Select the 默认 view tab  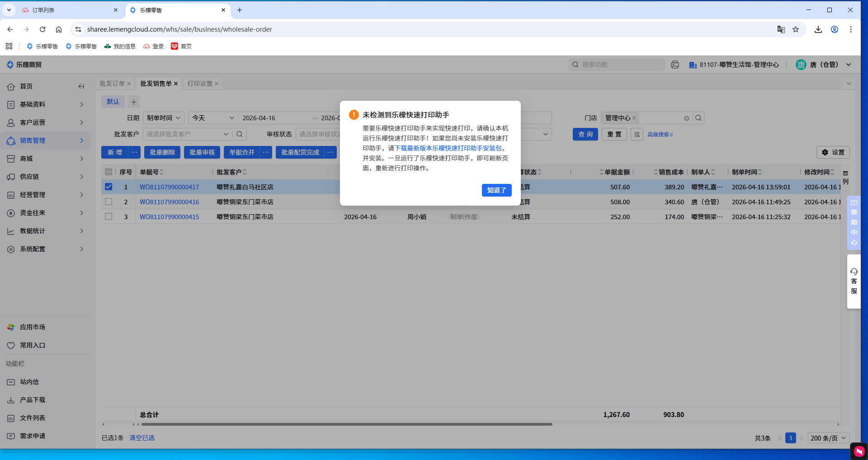coord(113,102)
